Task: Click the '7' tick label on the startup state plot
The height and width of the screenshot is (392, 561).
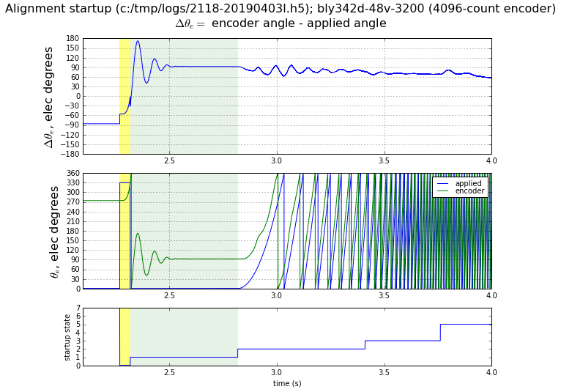Action: coord(78,308)
